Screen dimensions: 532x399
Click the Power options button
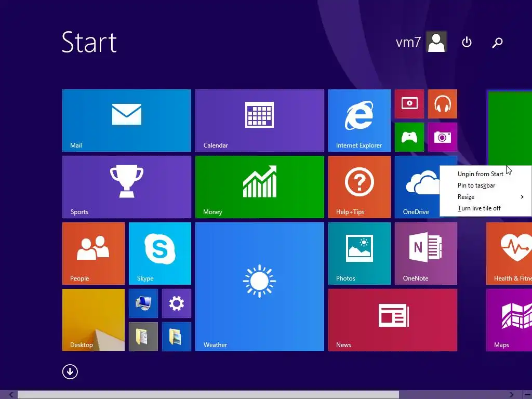(467, 42)
